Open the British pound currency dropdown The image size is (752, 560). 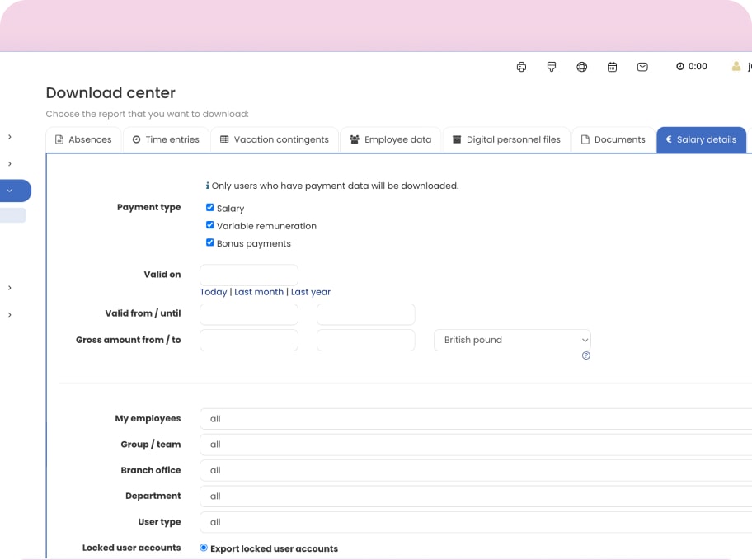point(512,340)
